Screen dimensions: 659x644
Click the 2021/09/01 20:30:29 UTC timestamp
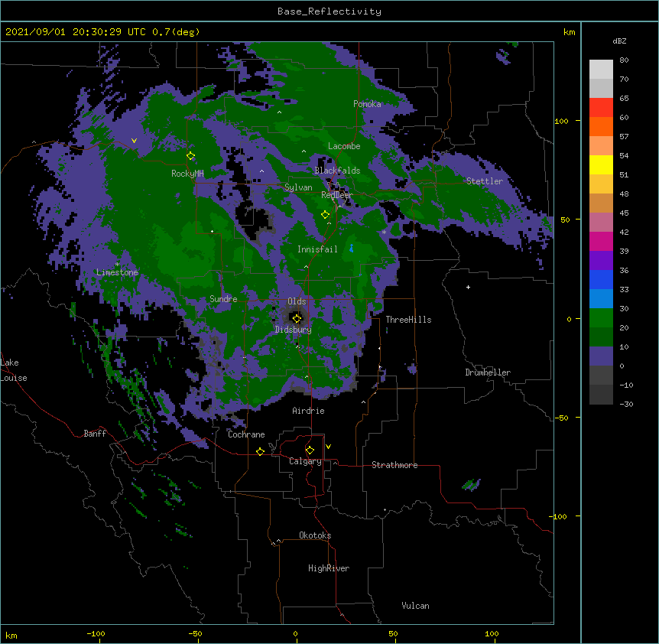coord(76,32)
